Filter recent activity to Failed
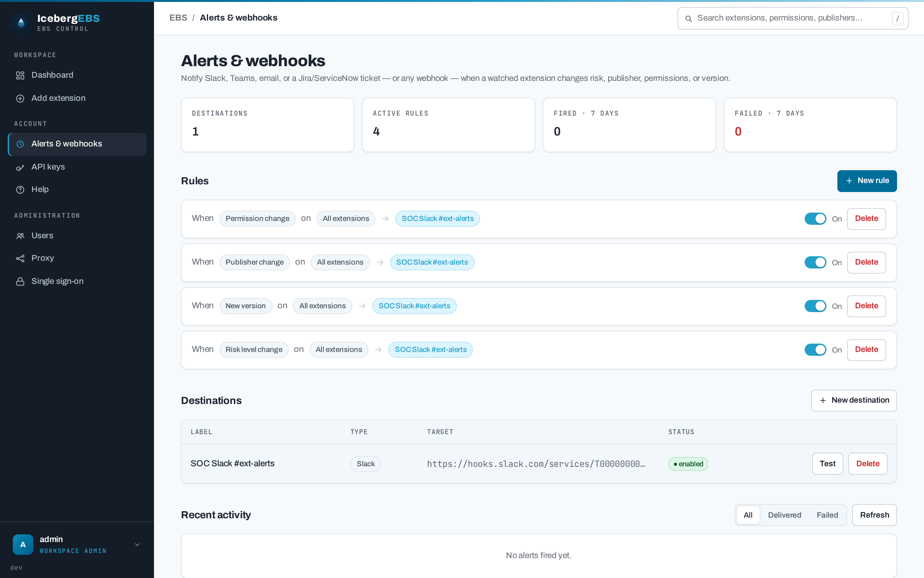This screenshot has height=578, width=924. tap(827, 515)
